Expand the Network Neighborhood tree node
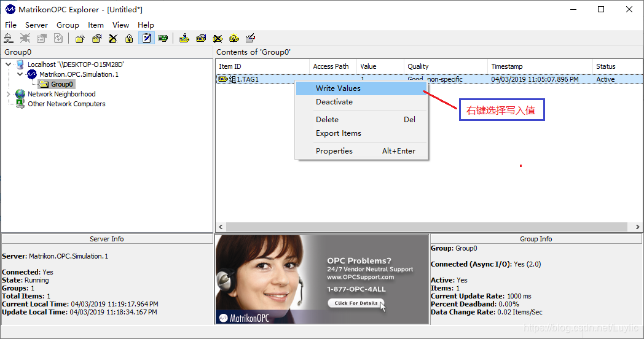Image resolution: width=644 pixels, height=339 pixels. (x=8, y=94)
